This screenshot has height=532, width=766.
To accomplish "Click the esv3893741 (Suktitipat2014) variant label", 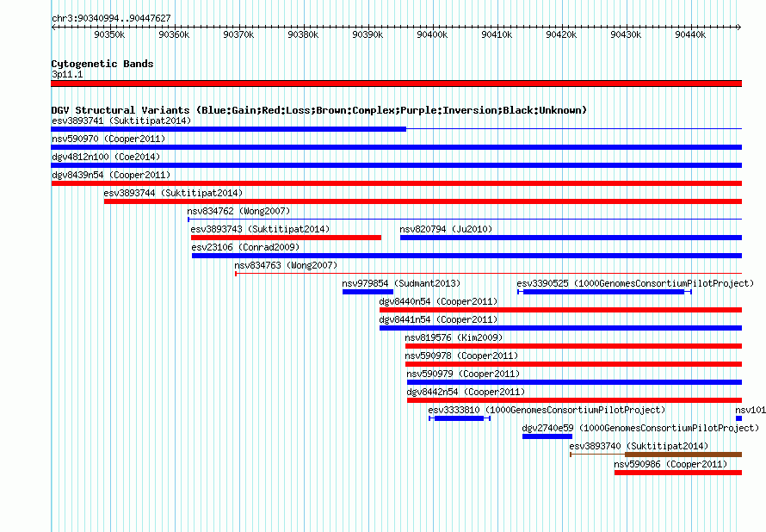I will 121,121.
